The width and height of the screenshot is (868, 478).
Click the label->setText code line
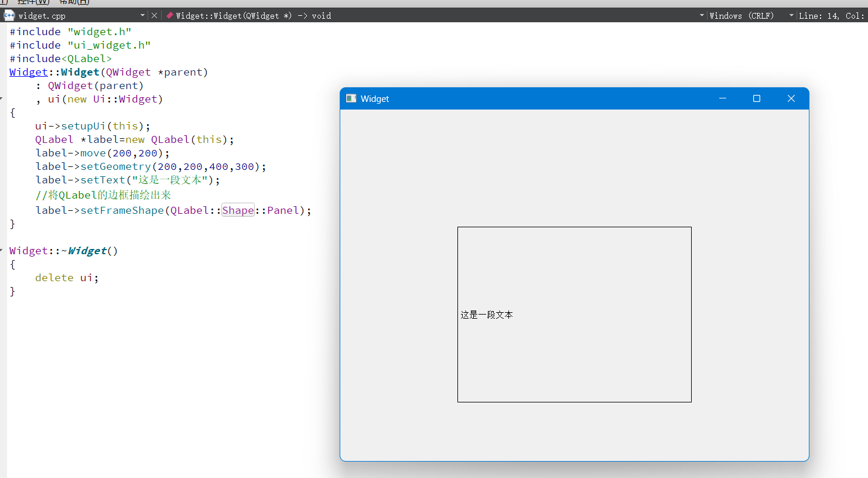128,180
